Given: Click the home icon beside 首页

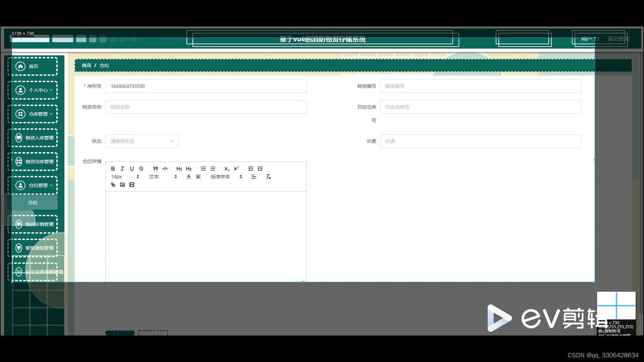Looking at the screenshot, I should point(20,66).
